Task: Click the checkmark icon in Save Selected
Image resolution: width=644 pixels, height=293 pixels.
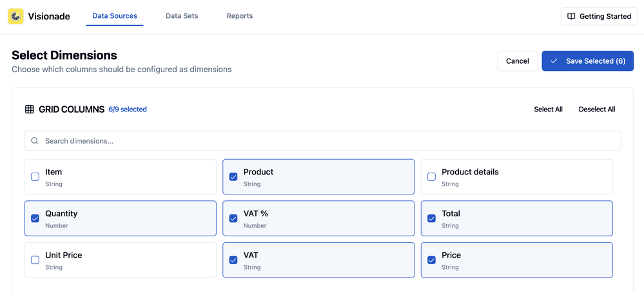Action: coord(554,61)
